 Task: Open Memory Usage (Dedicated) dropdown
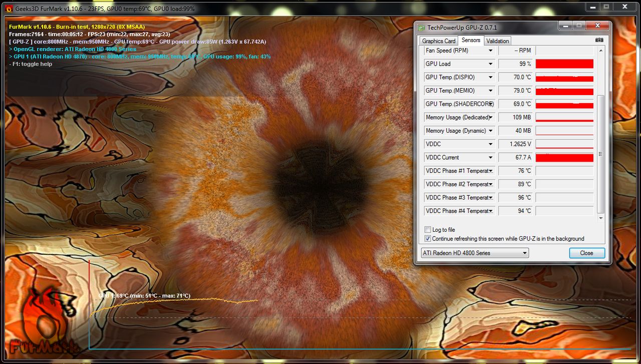[491, 118]
